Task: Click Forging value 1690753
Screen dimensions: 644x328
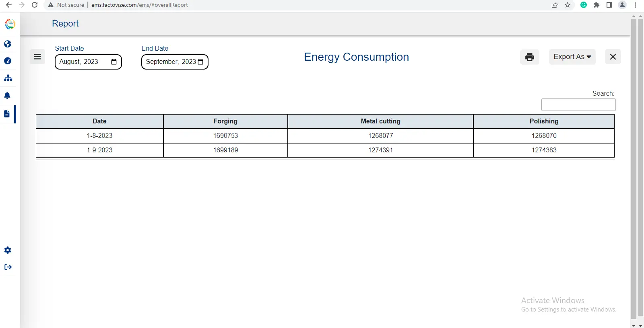Action: pos(225,136)
